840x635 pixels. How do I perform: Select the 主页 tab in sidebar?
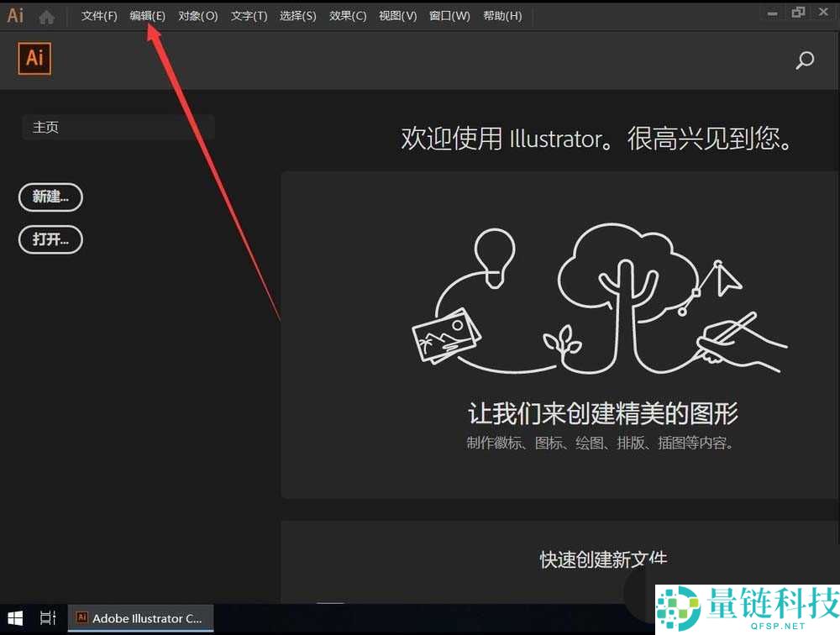coord(118,128)
